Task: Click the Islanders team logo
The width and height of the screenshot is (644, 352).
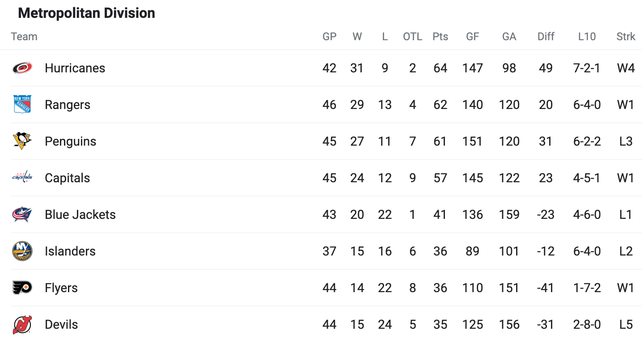Action: coord(22,251)
